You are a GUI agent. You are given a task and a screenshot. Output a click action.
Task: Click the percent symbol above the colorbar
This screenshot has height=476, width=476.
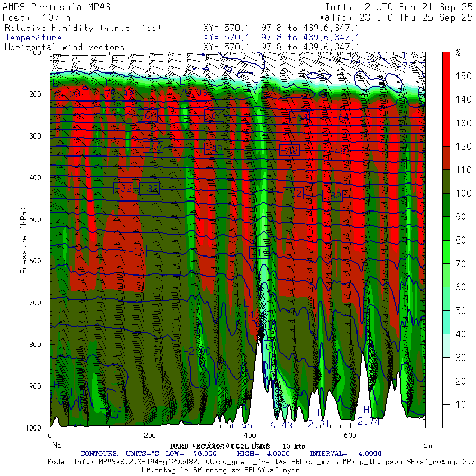point(458,52)
